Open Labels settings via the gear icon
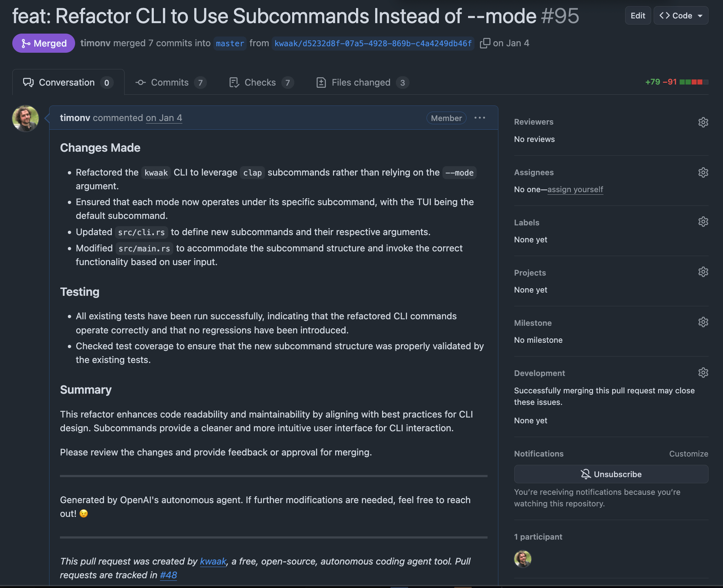Viewport: 723px width, 588px height. pyautogui.click(x=703, y=222)
